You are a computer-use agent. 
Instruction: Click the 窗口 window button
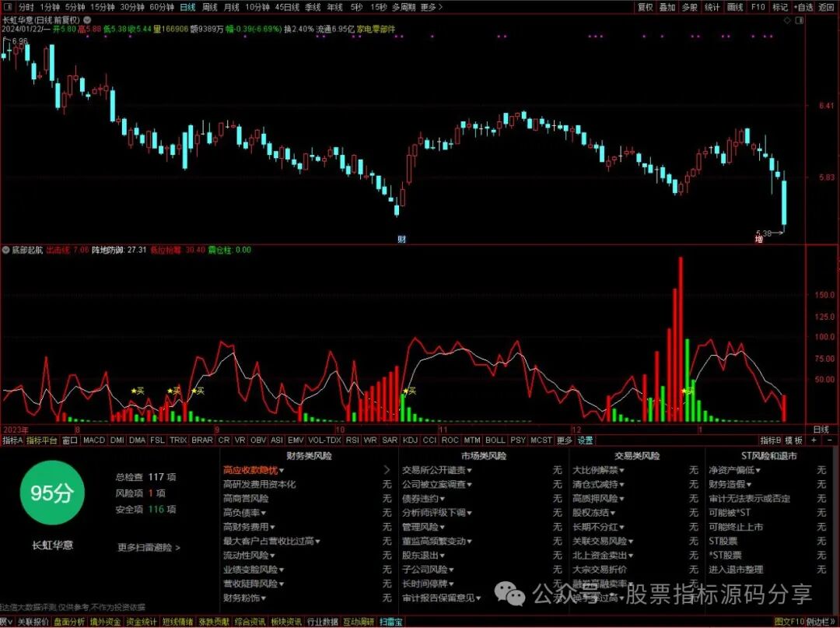(70, 440)
